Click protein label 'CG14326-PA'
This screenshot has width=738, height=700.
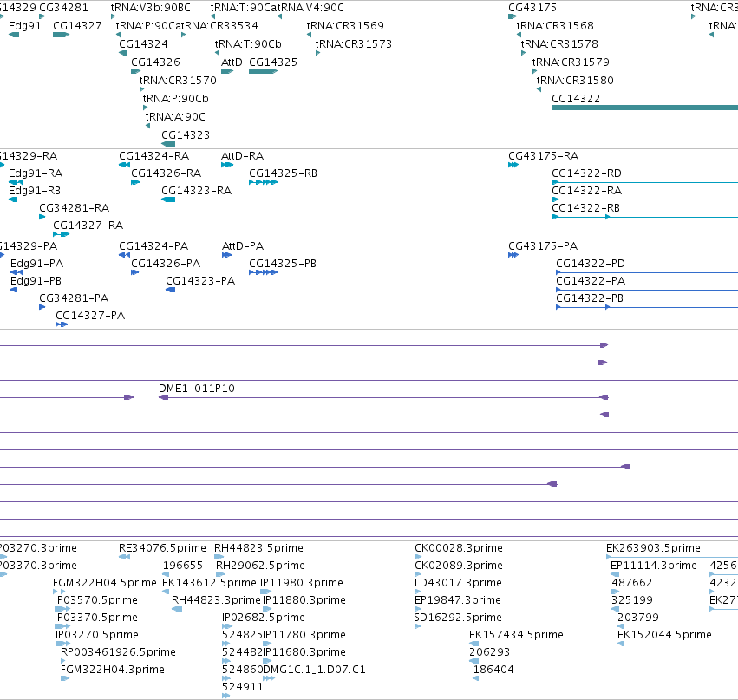coord(166,264)
